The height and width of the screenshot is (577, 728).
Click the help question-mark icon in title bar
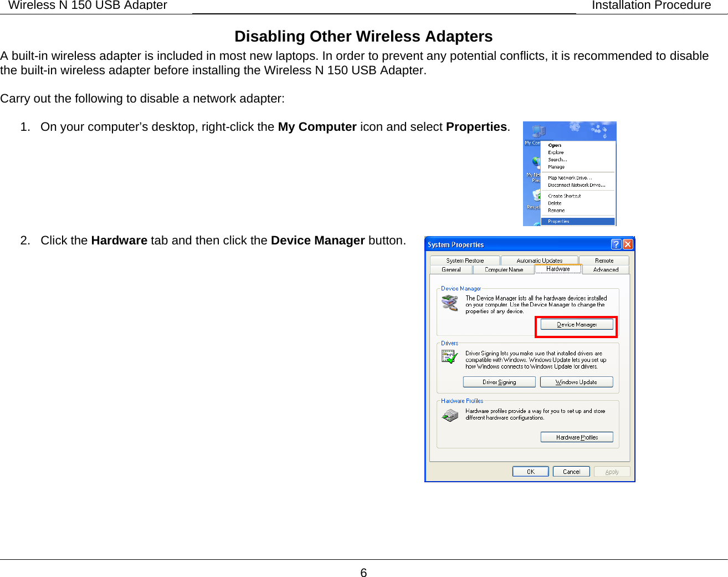pos(615,244)
